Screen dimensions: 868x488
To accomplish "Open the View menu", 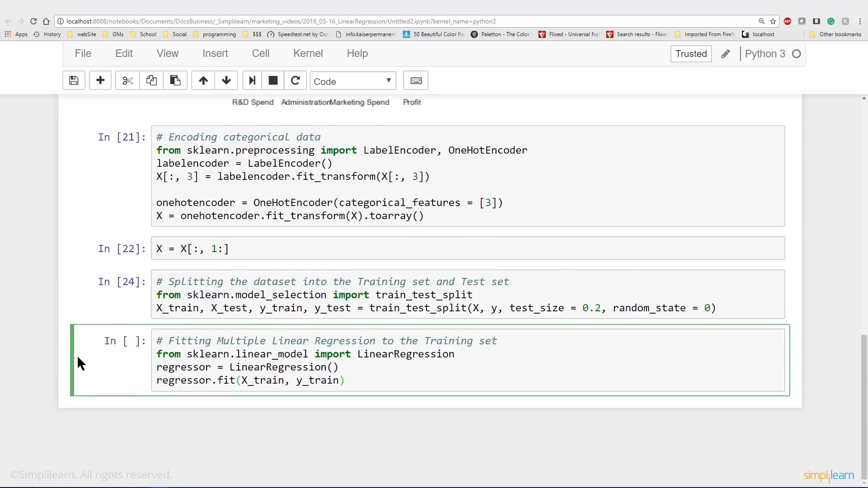I will (x=168, y=53).
